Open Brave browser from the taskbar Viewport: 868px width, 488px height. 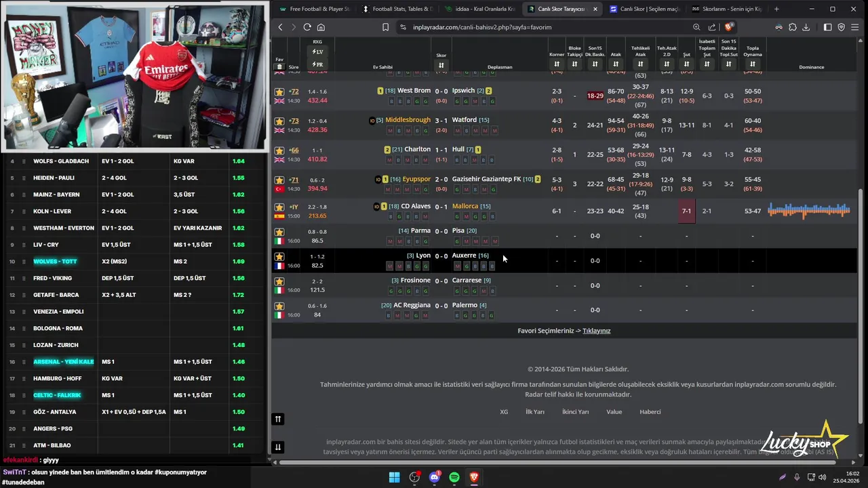pos(474,477)
